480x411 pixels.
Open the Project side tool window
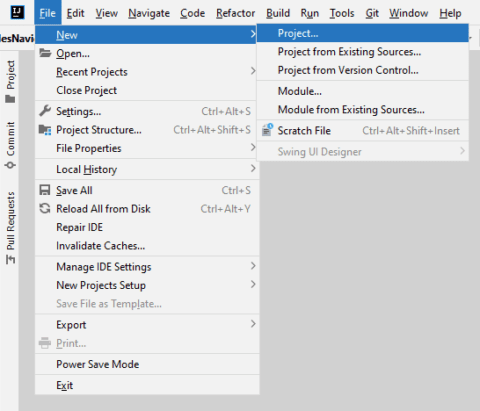coord(10,82)
